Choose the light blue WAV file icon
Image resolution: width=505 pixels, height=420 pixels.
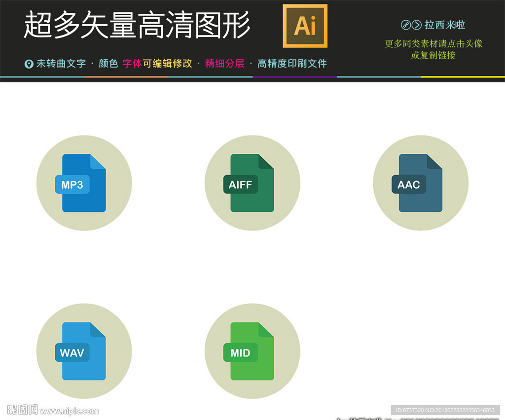[84, 351]
